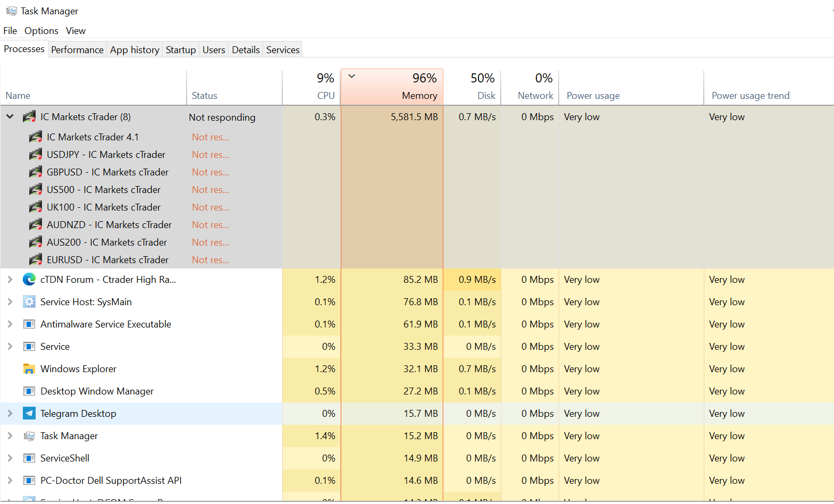Viewport: 834px width, 504px height.
Task: Click the Edge icon for cTDN Forum
Action: [29, 280]
